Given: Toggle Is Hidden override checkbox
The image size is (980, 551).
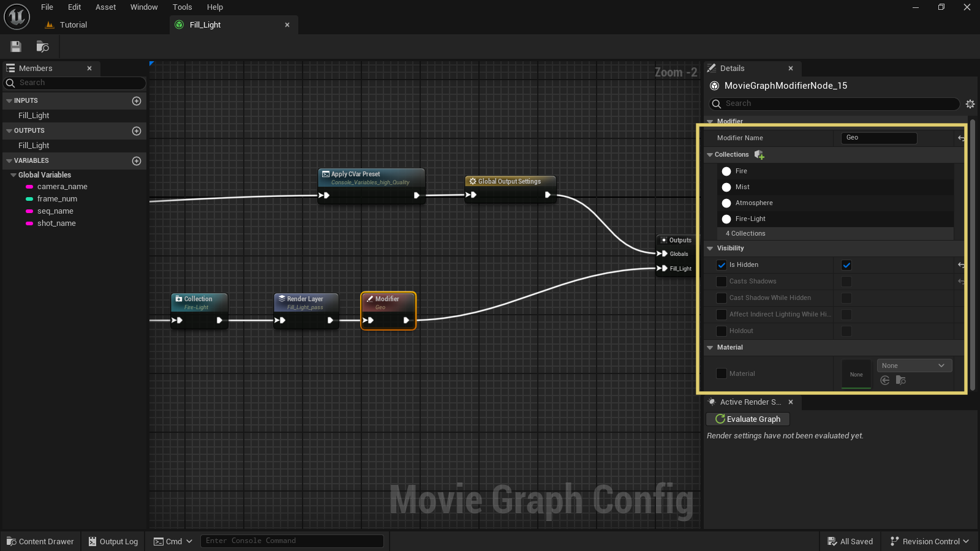Looking at the screenshot, I should (722, 265).
